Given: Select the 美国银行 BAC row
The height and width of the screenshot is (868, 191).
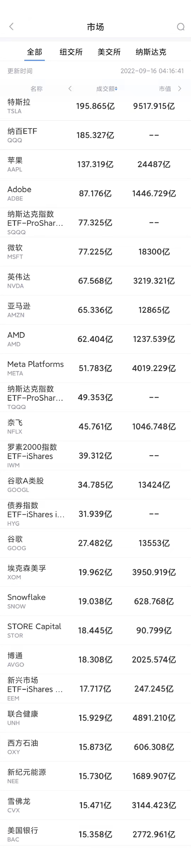Looking at the screenshot, I should pos(95,834).
